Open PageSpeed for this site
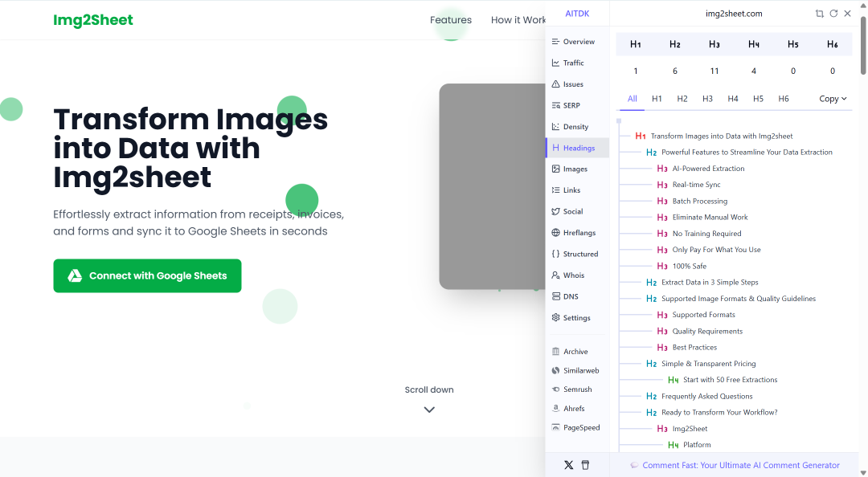The width and height of the screenshot is (868, 477). (577, 427)
